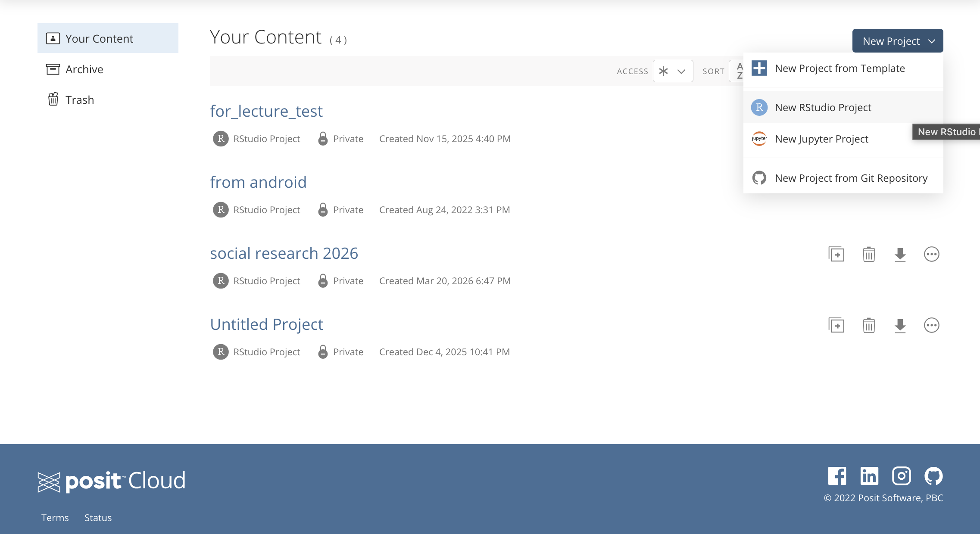Open Posit's LinkedIn icon in footer
The height and width of the screenshot is (534, 980).
[869, 476]
